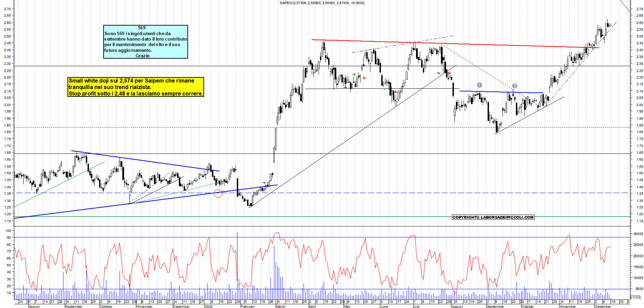Screen dimensions: 644x308
Task: Click the Grazie line in the cyan box
Action: 142,56
